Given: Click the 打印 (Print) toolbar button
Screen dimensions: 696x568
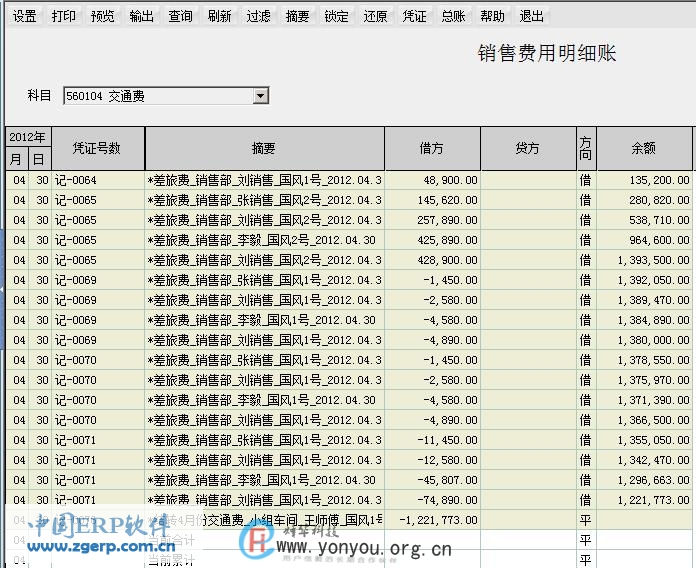Looking at the screenshot, I should (x=63, y=16).
